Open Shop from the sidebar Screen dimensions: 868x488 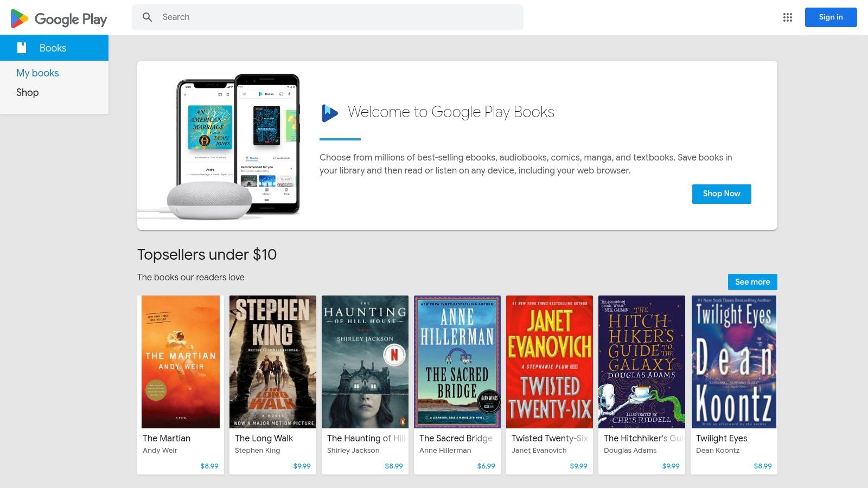pos(27,92)
